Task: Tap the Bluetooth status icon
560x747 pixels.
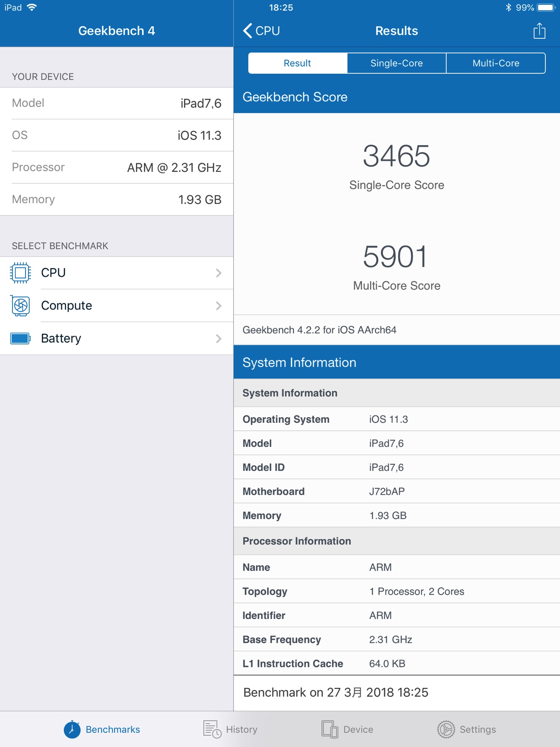Action: tap(508, 7)
